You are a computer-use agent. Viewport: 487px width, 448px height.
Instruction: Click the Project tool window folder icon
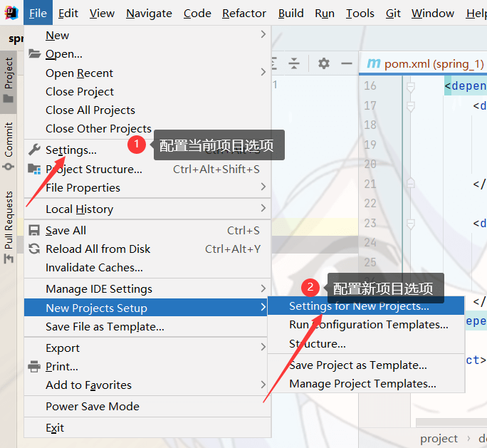click(9, 99)
